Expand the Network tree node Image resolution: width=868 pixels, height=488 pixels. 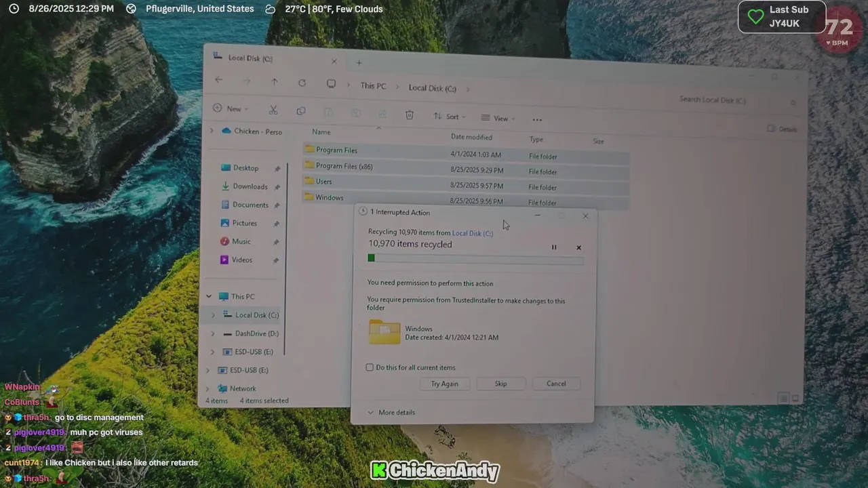208,388
